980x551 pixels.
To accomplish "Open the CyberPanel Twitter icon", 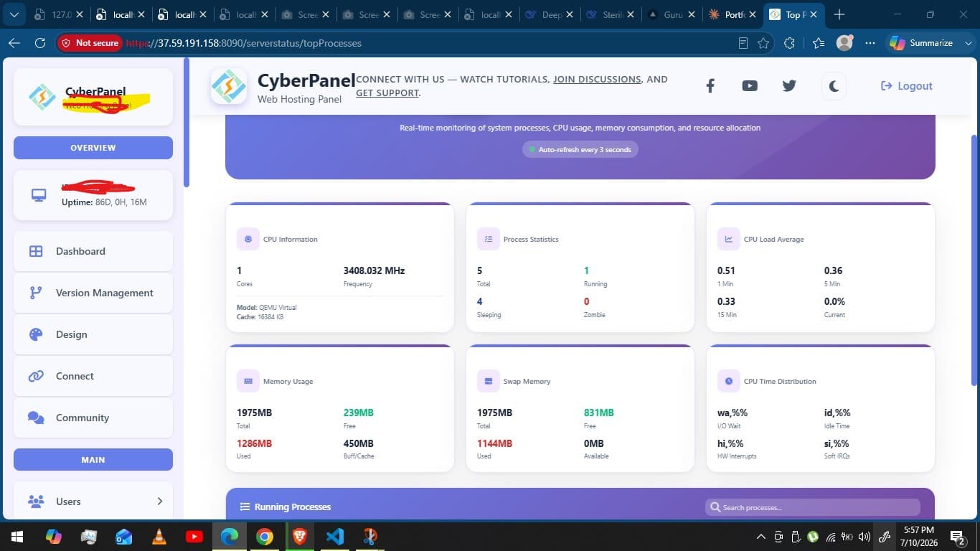I will 789,86.
